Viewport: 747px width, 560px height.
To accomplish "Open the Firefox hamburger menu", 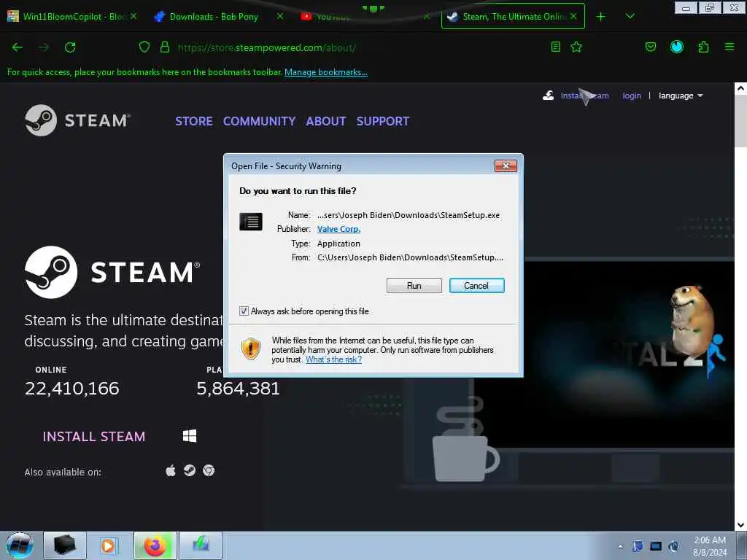I will [x=729, y=47].
